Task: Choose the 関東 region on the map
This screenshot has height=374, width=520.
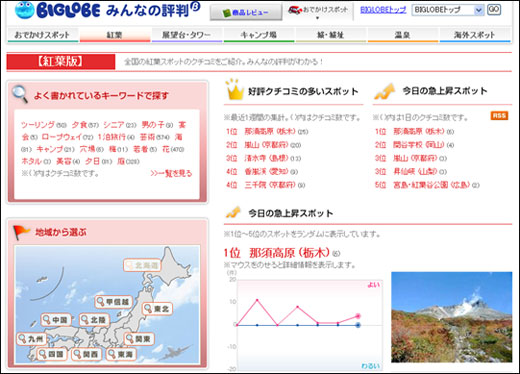Action: coord(139,339)
